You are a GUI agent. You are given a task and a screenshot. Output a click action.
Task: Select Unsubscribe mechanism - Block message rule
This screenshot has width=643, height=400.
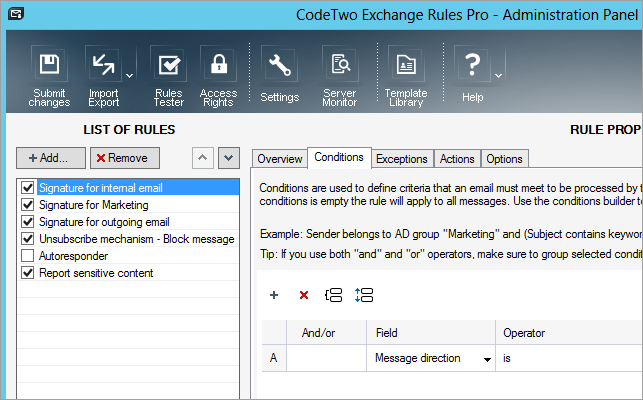coord(138,239)
